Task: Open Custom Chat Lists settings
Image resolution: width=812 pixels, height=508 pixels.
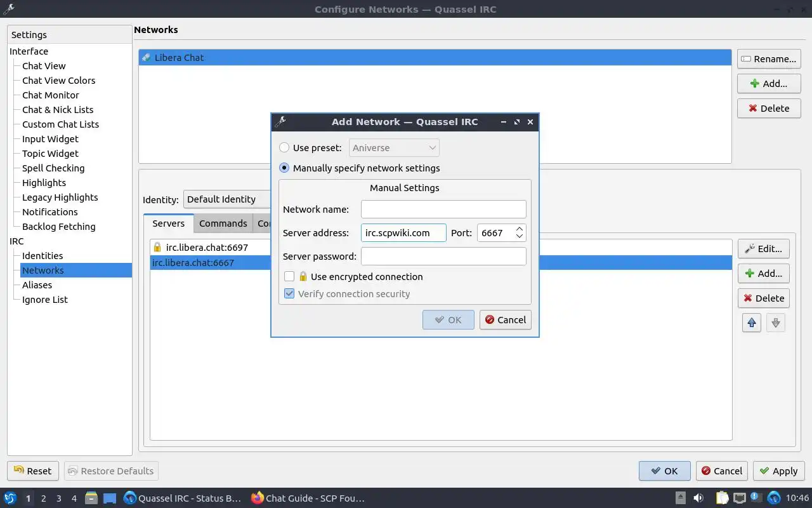Action: tap(60, 124)
